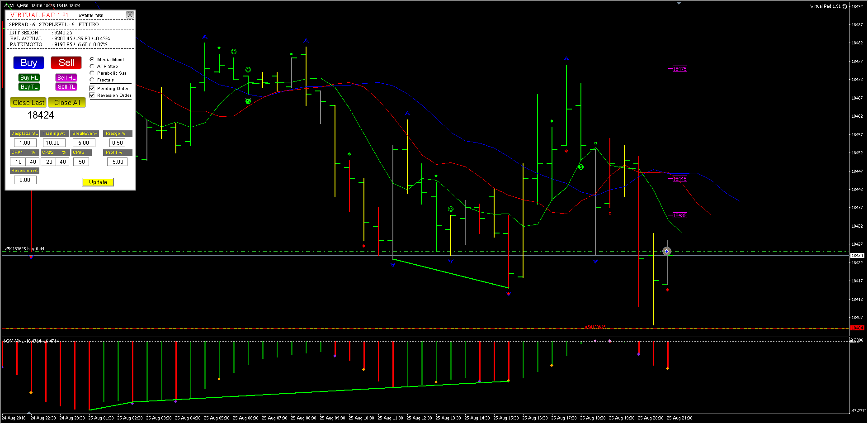Screen dimensions: 868x424
Task: Close the Virtual Pad panel
Action: tap(130, 15)
